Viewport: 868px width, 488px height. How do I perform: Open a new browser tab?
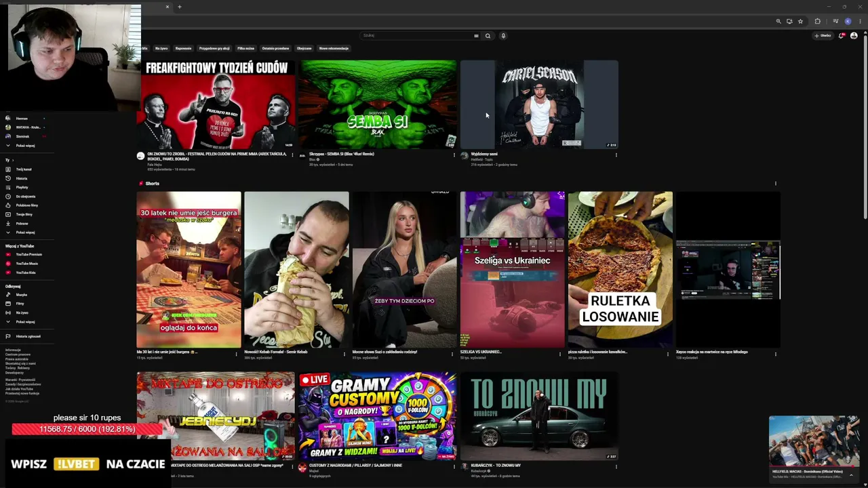point(179,7)
